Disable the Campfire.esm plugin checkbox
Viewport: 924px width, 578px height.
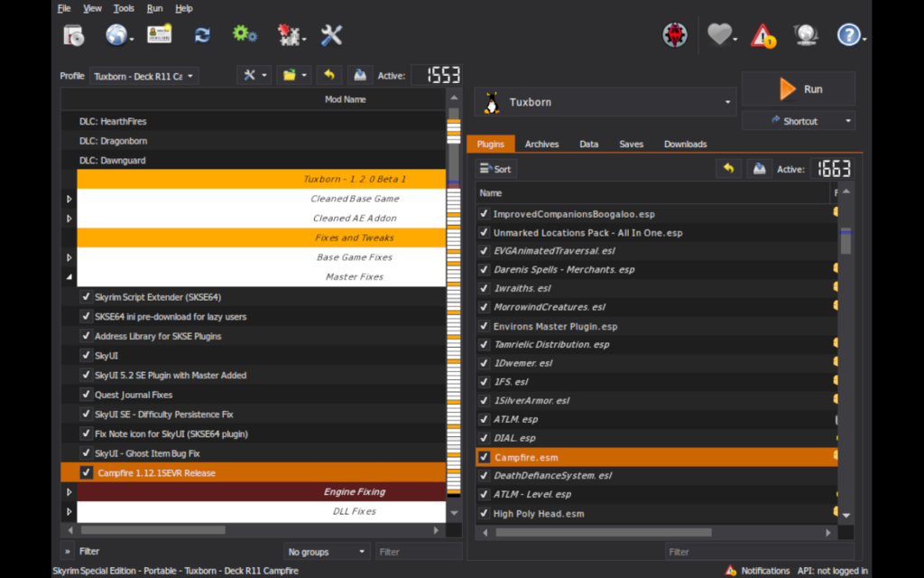(485, 457)
